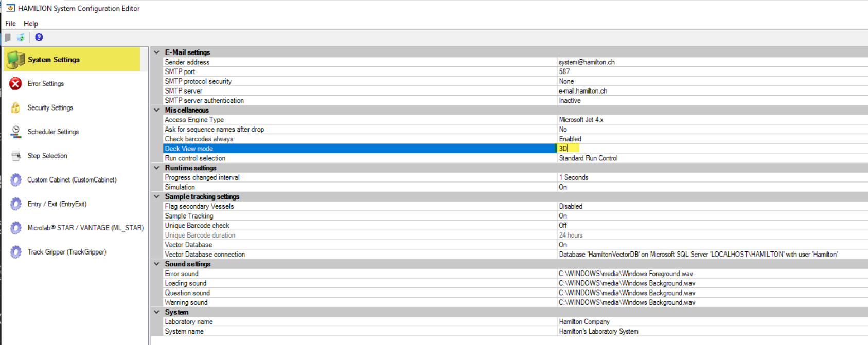
Task: Click Error sound file path value
Action: (712, 274)
